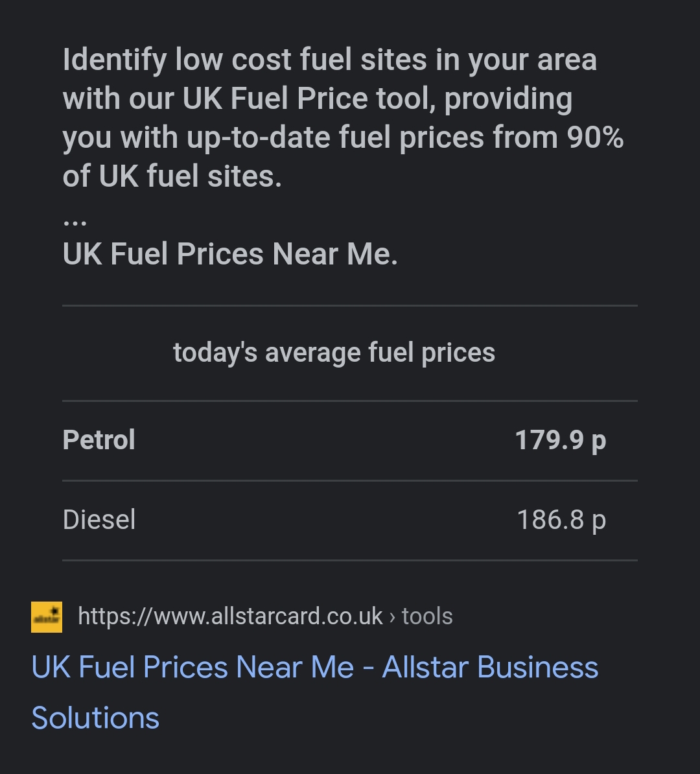Click the 179.9 p petrol price
The height and width of the screenshot is (774, 700).
click(560, 440)
